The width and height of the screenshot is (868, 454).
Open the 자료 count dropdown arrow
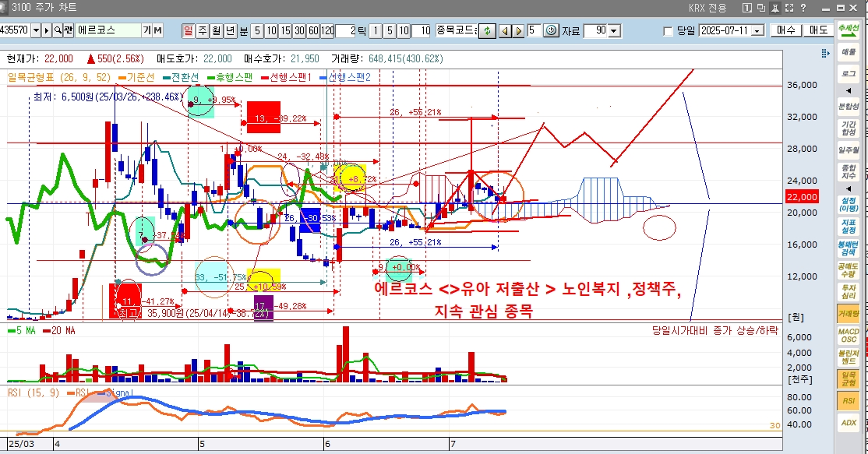(x=615, y=31)
